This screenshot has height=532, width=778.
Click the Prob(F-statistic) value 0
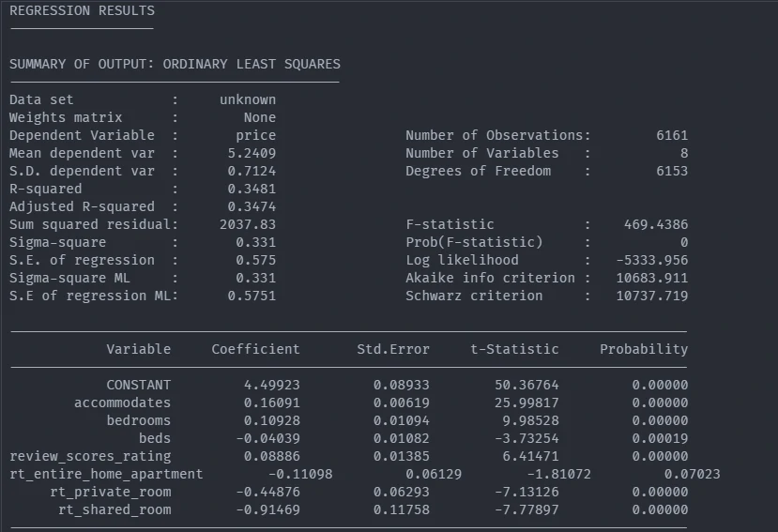pos(684,243)
